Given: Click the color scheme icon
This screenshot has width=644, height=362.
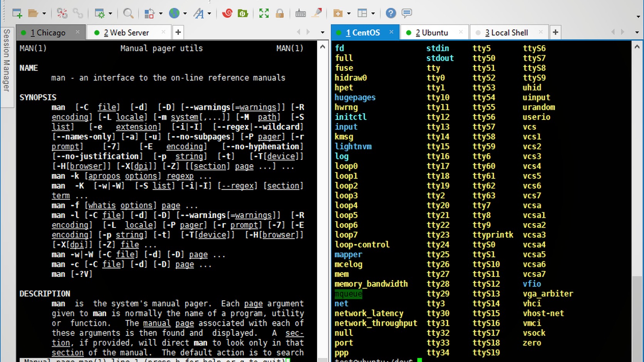Looking at the screenshot, I should [x=149, y=13].
